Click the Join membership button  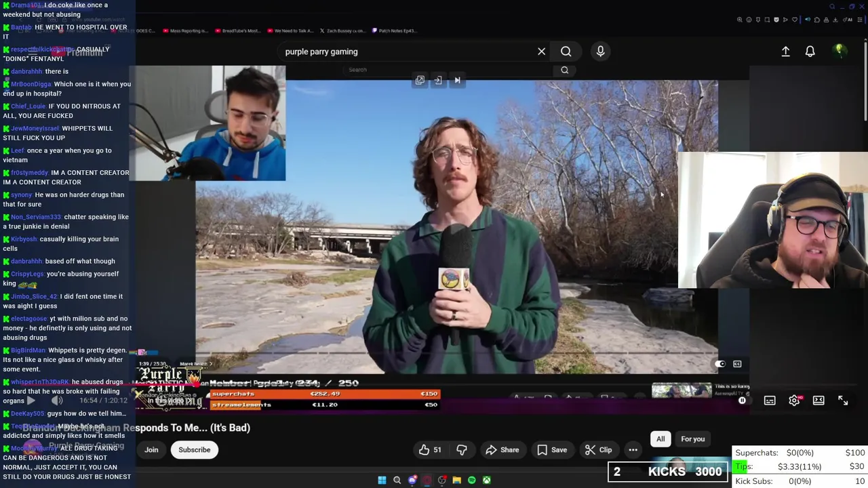coord(151,450)
